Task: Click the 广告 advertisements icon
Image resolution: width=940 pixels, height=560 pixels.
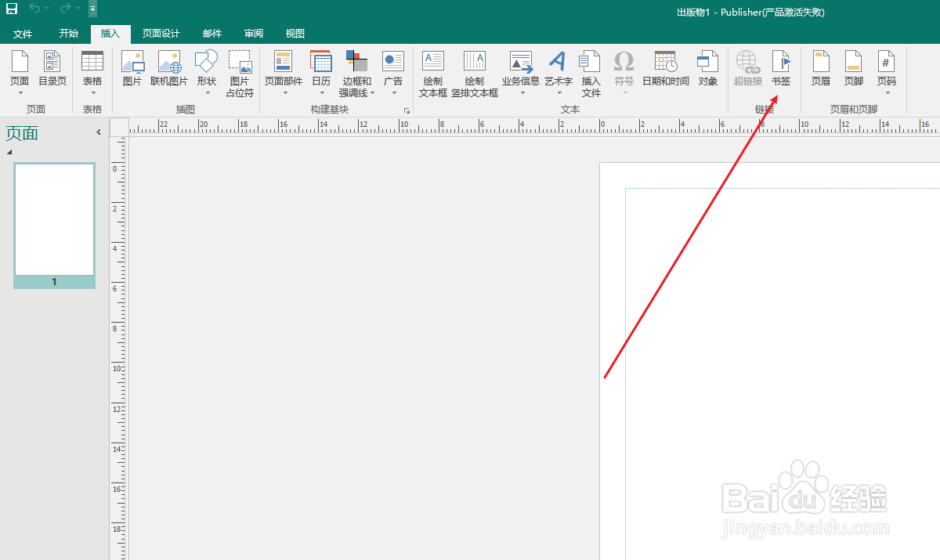Action: click(393, 61)
